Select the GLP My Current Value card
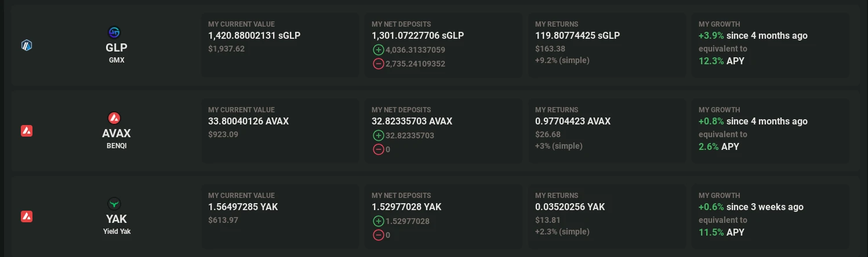Screen dimensions: 868x257 coord(280,45)
